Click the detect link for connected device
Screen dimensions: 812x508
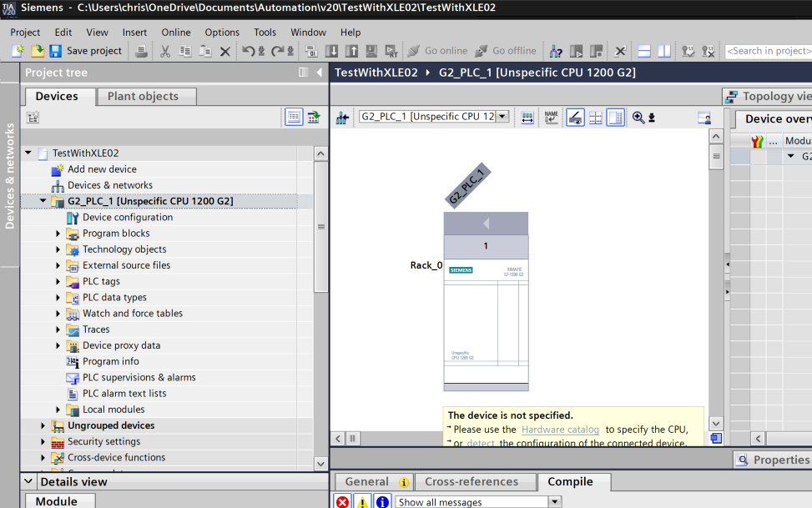pos(481,443)
